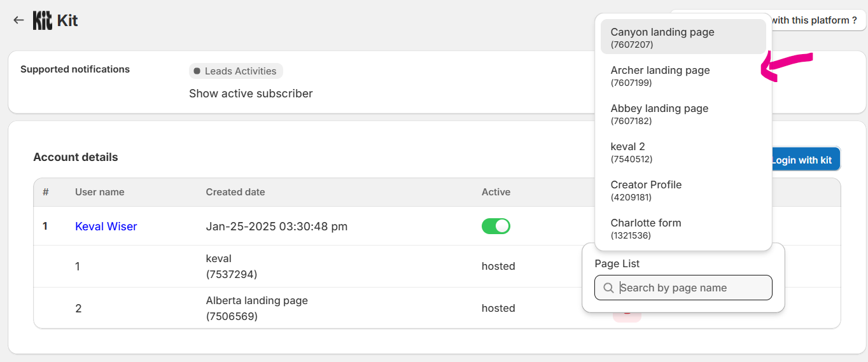This screenshot has height=362, width=868.
Task: Focus the Search by page name field
Action: 683,288
